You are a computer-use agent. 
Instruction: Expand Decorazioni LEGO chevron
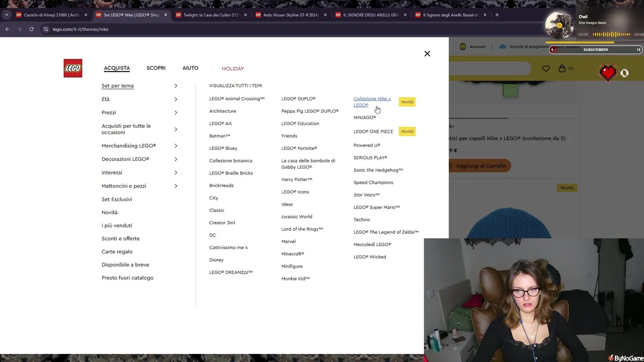[176, 159]
